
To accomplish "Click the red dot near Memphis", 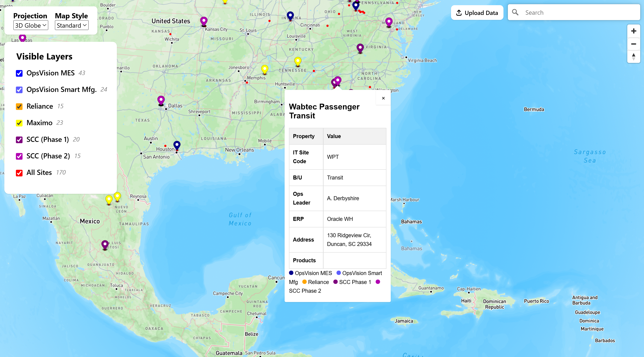I will pyautogui.click(x=247, y=82).
